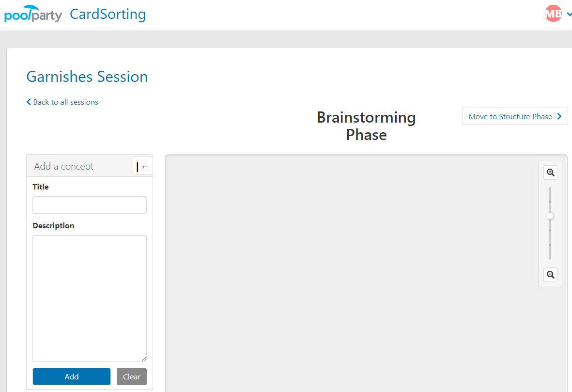The image size is (572, 392).
Task: Click the zoom in magnifier icon
Action: 551,172
